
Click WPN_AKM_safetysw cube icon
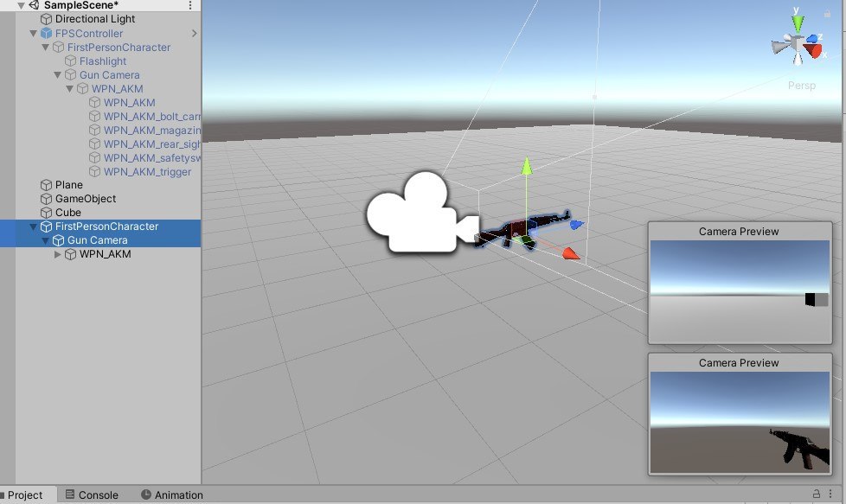click(x=95, y=158)
